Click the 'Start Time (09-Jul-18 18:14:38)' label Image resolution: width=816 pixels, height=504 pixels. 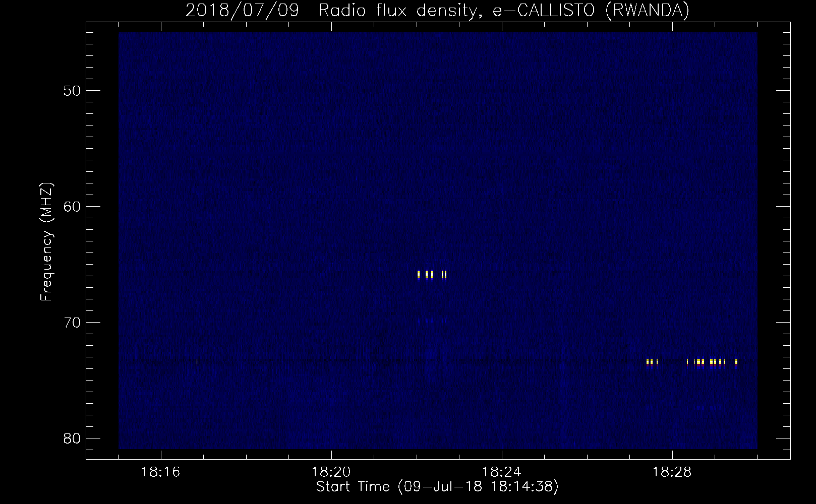[x=437, y=487]
